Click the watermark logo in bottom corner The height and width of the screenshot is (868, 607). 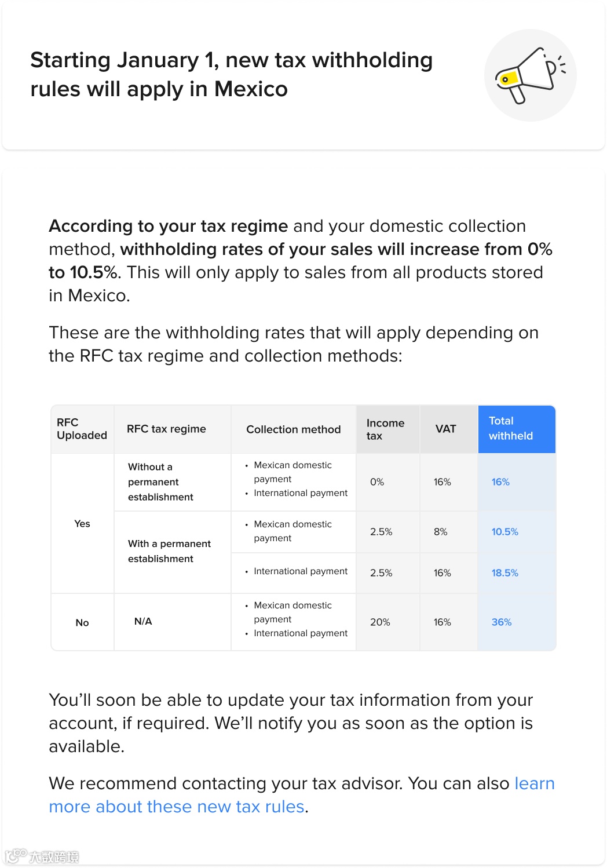click(42, 856)
